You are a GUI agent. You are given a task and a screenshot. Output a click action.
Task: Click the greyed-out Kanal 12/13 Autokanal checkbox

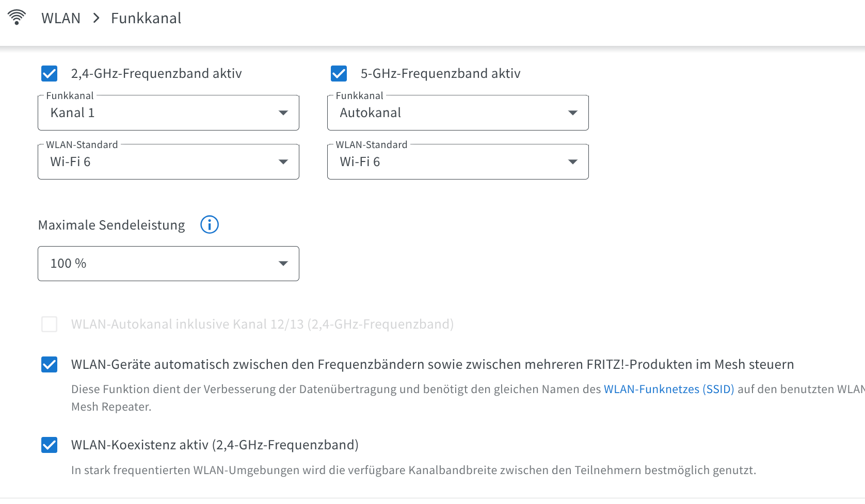coord(50,324)
